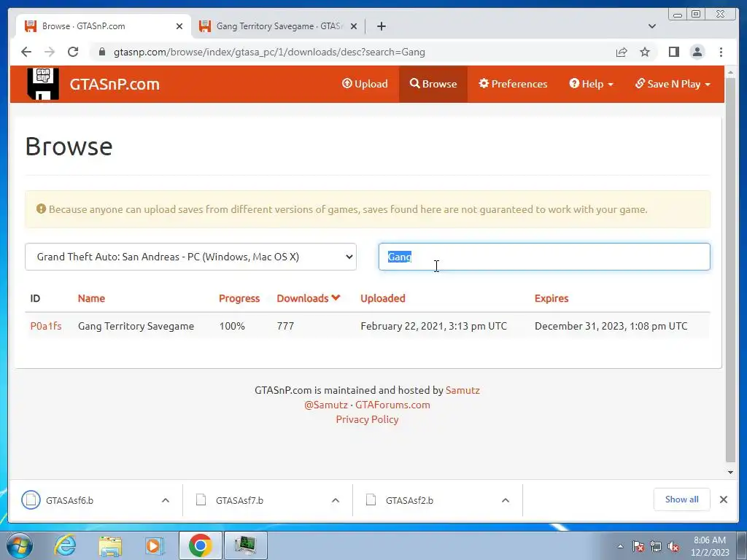The image size is (747, 560).
Task: Click the GTASnP floppy disk logo
Action: [x=43, y=84]
